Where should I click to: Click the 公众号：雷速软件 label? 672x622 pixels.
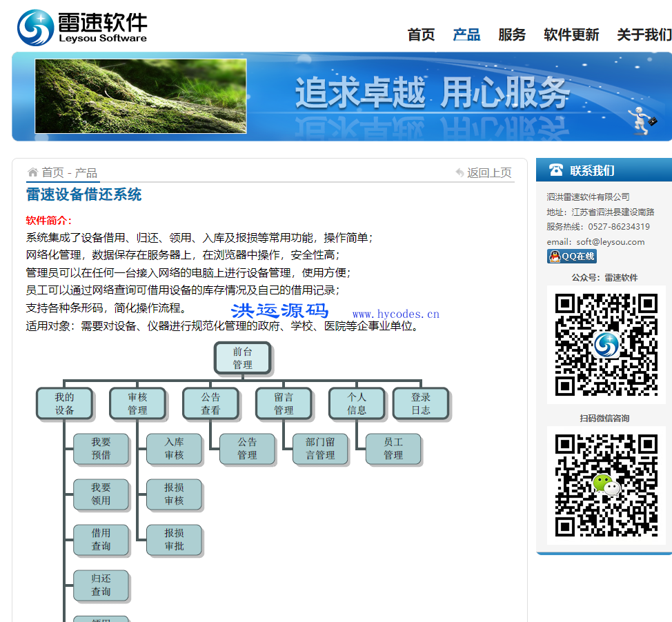[x=604, y=278]
